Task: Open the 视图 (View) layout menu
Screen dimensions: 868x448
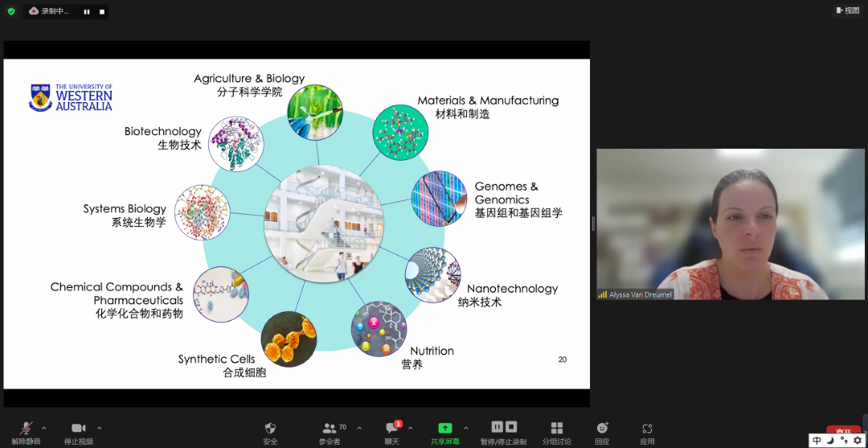Action: (x=847, y=10)
